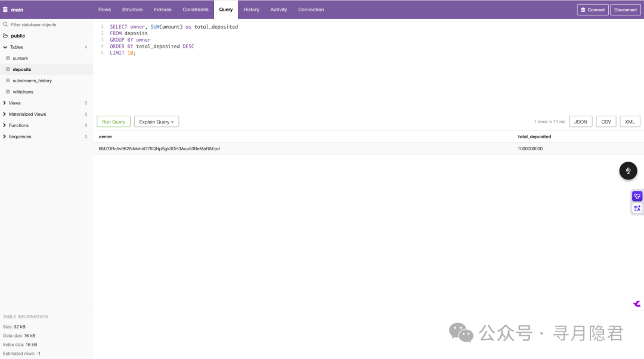The image size is (644, 359).
Task: Open the Structure tab
Action: point(132,10)
